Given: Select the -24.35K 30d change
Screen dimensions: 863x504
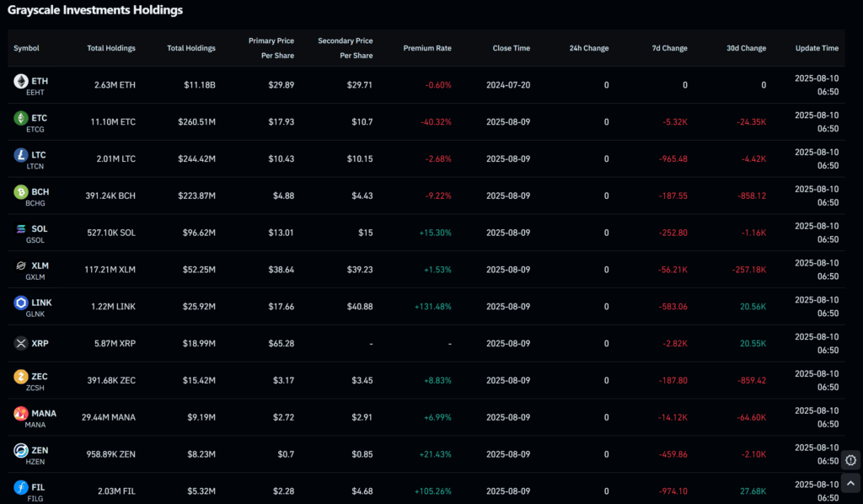Looking at the screenshot, I should [751, 121].
